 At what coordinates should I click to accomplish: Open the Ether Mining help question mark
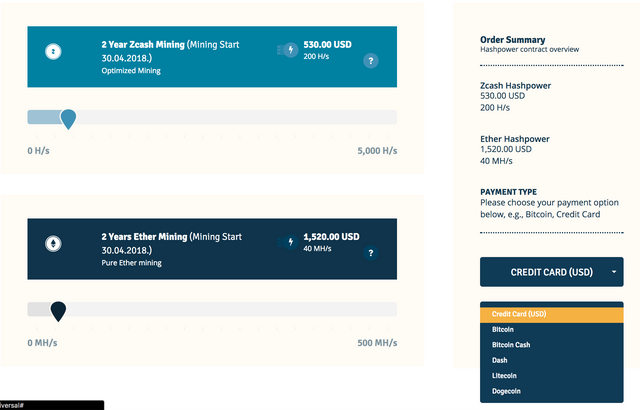[x=371, y=253]
